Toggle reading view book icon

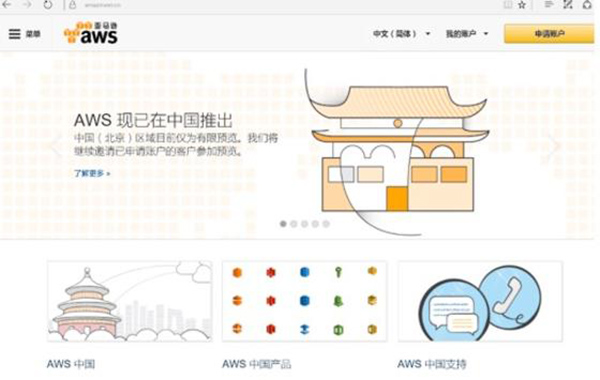pyautogui.click(x=508, y=5)
